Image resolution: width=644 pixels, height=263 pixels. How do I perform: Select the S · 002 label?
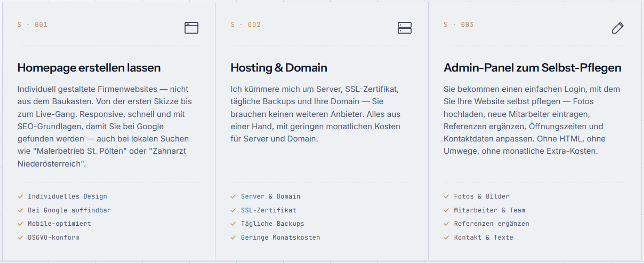(246, 25)
